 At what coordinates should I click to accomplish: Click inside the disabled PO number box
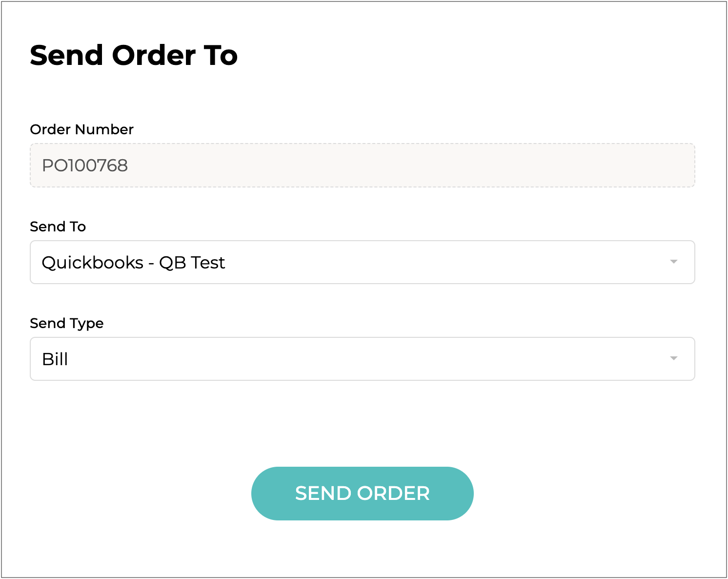point(362,165)
